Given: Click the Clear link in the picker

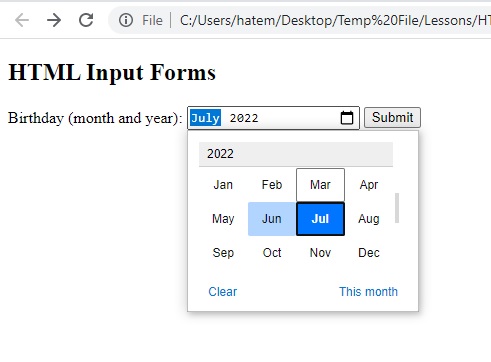Looking at the screenshot, I should pos(223,292).
